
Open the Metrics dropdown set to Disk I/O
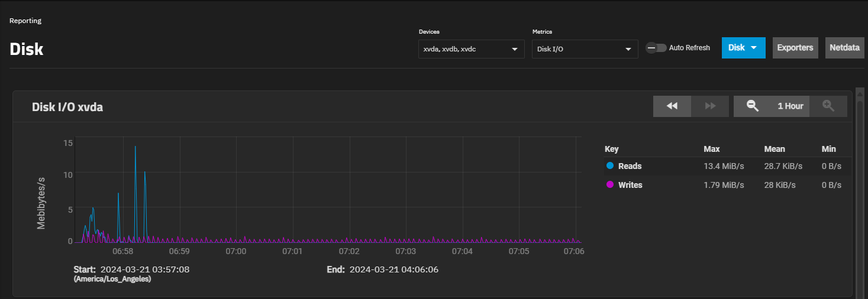(585, 49)
